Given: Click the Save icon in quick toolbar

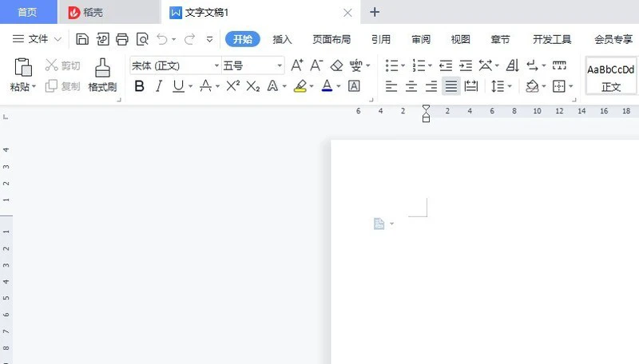Looking at the screenshot, I should (x=82, y=39).
